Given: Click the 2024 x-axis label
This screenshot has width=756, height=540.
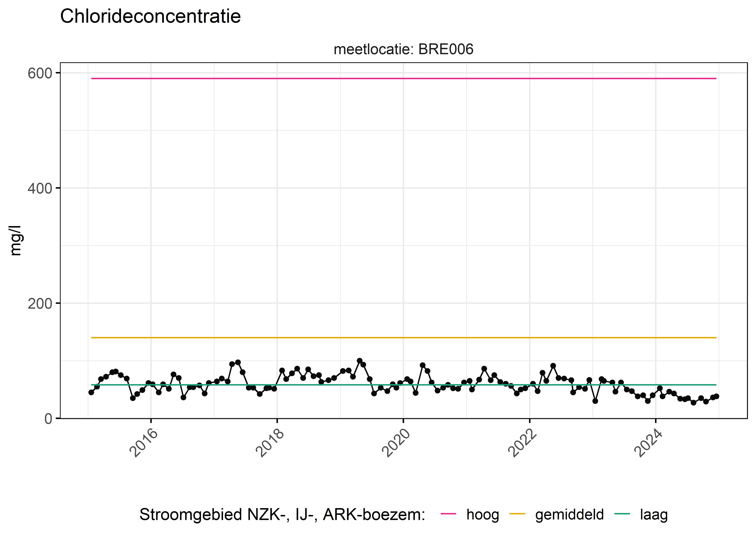Looking at the screenshot, I should 648,443.
